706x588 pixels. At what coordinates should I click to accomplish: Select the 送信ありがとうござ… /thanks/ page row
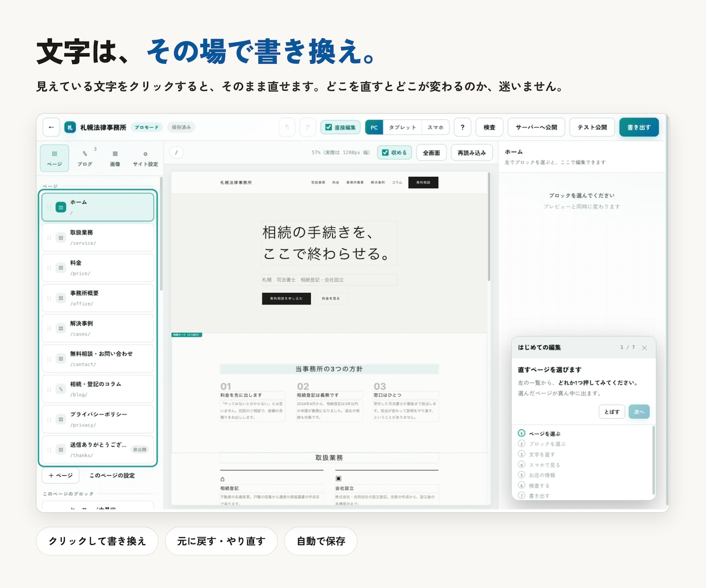[98, 450]
